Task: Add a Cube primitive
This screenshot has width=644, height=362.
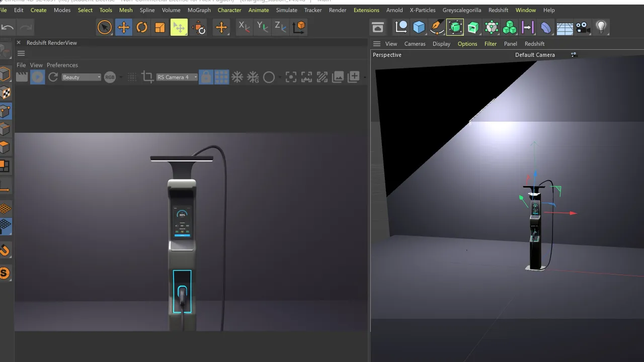Action: [419, 27]
